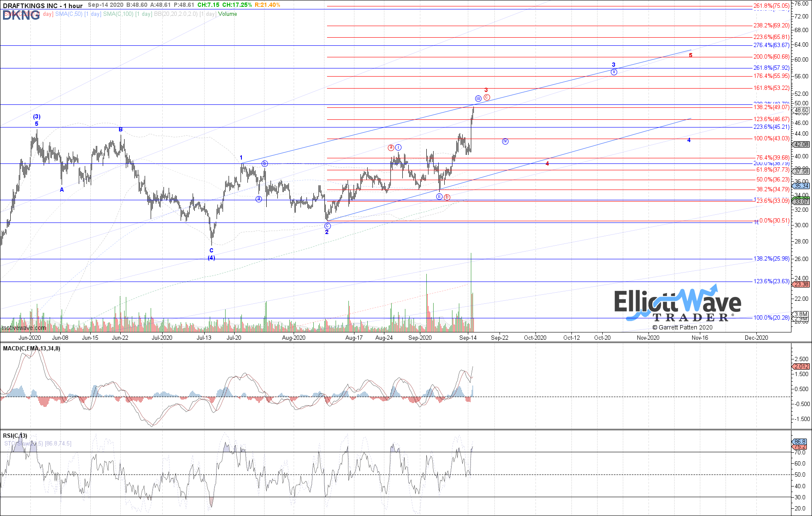This screenshot has width=812, height=516.
Task: Click the Oct-12 date axis label
Action: 571,338
